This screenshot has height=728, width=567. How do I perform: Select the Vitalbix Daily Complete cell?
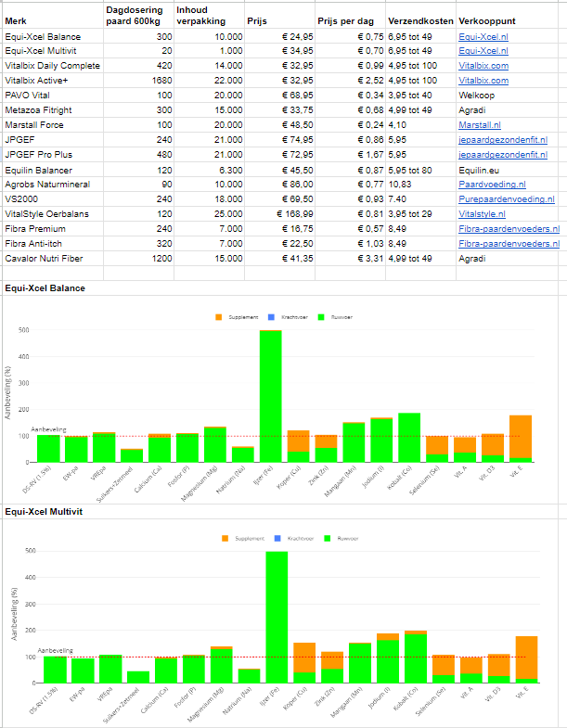53,66
